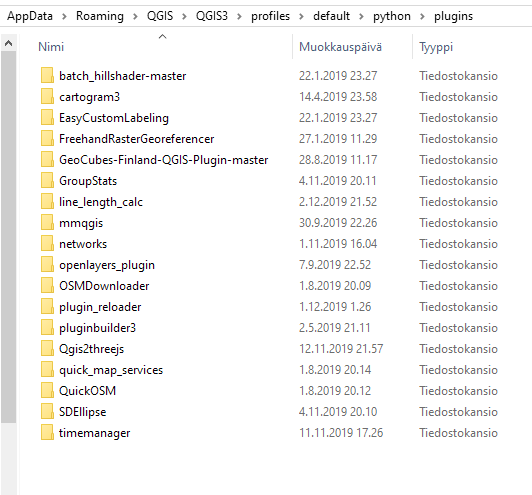Go to AppData in the breadcrumb path
Image resolution: width=532 pixels, height=495 pixels.
[x=30, y=16]
